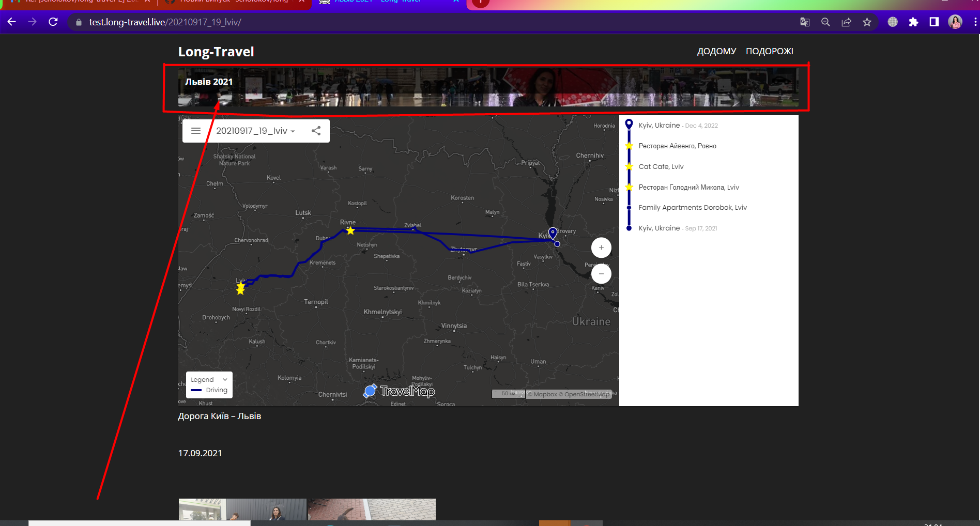Open the ПОДОРОЖІ navigation menu
The image size is (980, 526).
770,51
